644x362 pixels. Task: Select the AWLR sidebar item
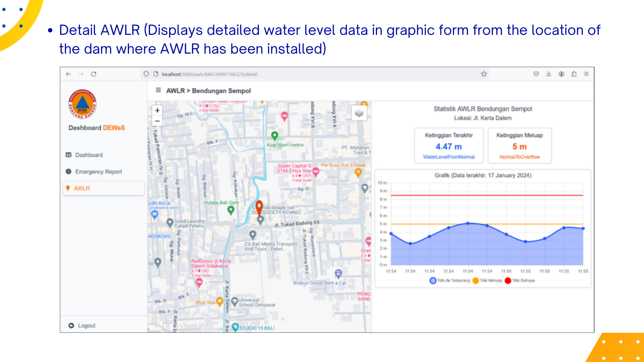click(x=82, y=188)
